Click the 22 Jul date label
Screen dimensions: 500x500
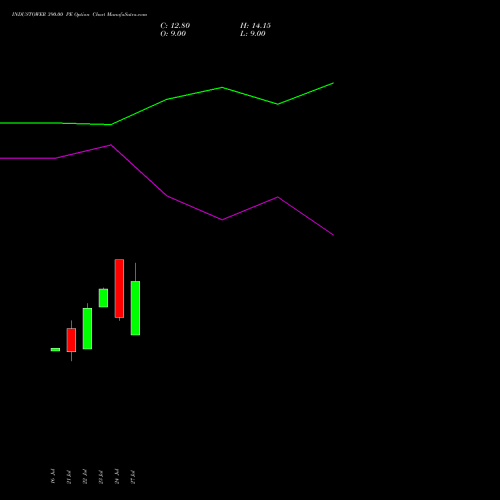(x=85, y=477)
